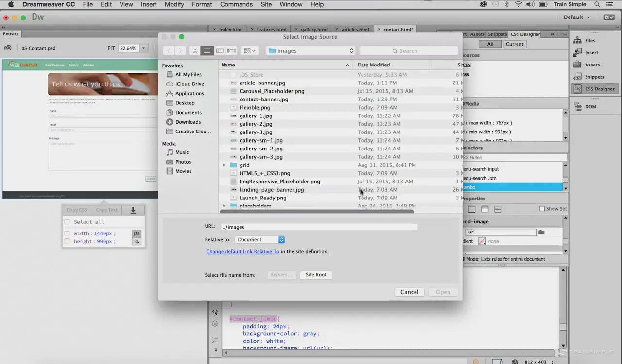Click the Cancel button
Image resolution: width=622 pixels, height=364 pixels.
[409, 292]
